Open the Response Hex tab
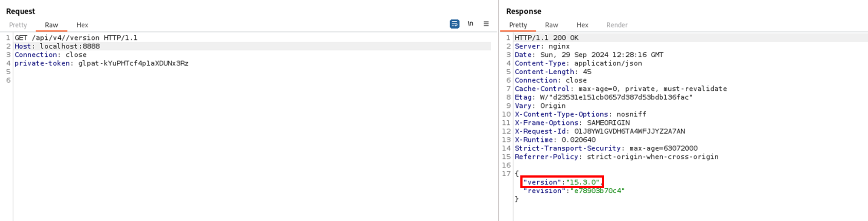This screenshot has height=221, width=868. pos(582,25)
